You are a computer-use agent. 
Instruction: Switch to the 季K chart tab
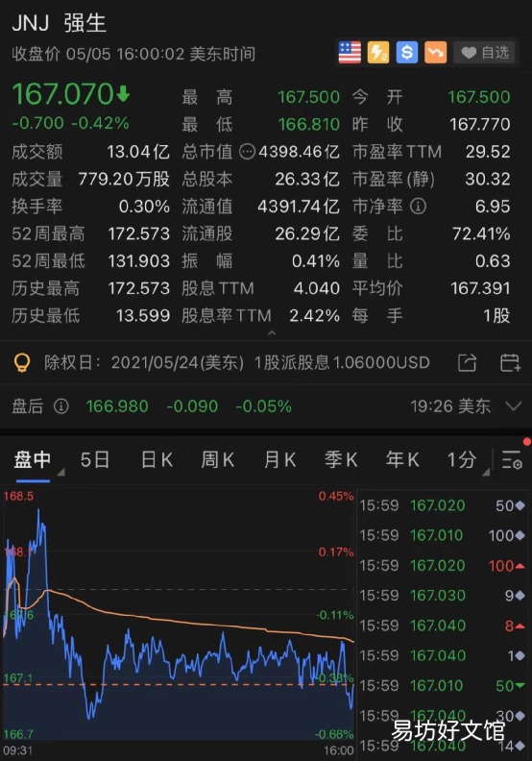click(x=341, y=459)
